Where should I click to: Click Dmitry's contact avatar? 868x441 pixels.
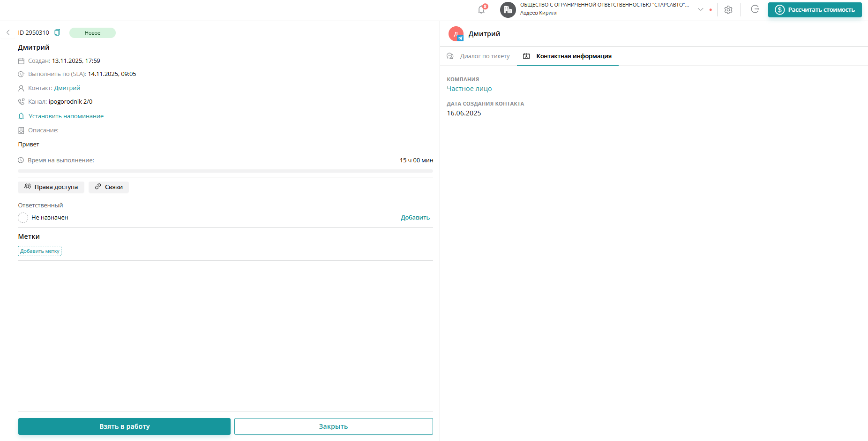point(456,34)
